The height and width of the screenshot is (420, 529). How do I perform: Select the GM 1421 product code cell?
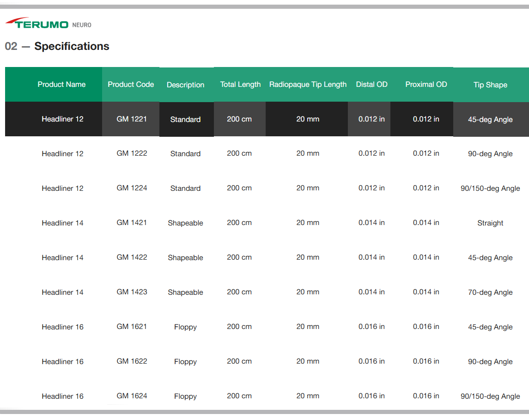pyautogui.click(x=132, y=223)
